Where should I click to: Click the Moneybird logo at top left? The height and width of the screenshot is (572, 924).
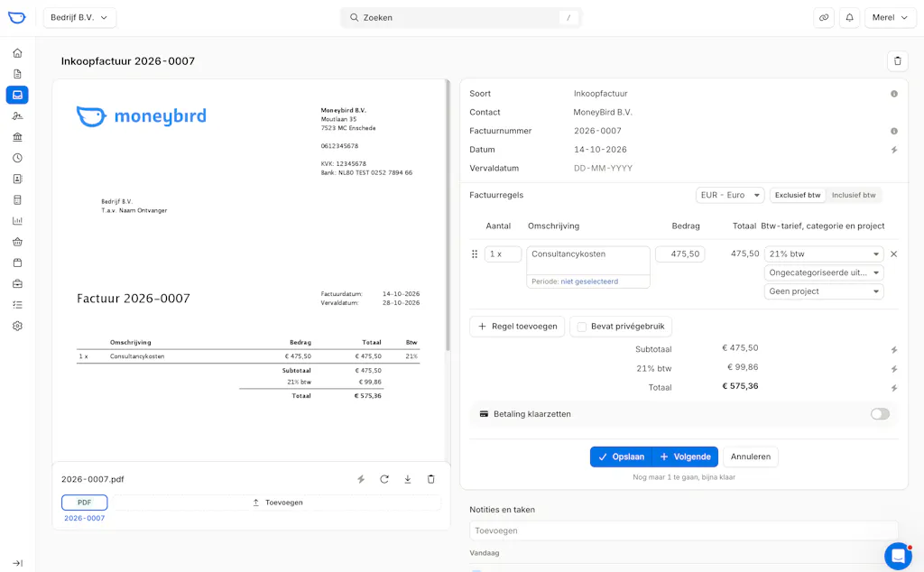[16, 18]
